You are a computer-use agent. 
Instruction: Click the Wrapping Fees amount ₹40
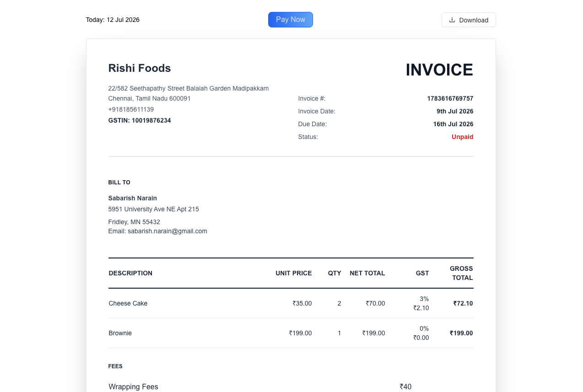[405, 387]
